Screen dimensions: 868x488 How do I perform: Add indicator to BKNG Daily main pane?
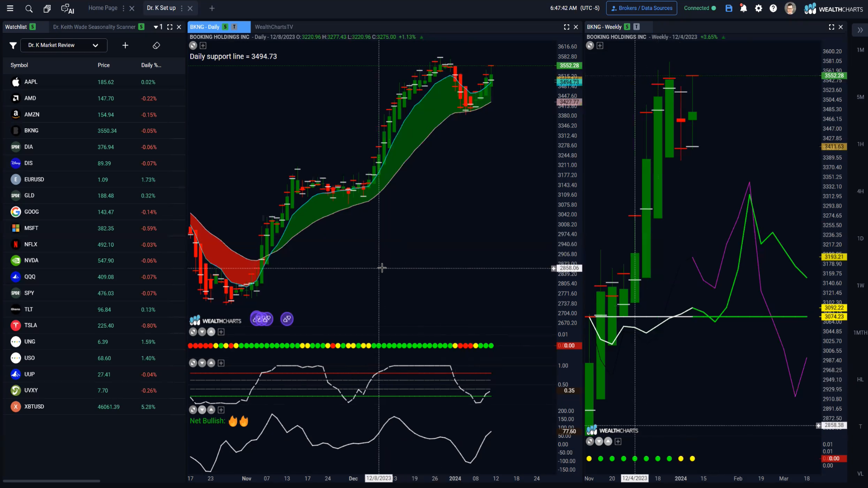(203, 46)
